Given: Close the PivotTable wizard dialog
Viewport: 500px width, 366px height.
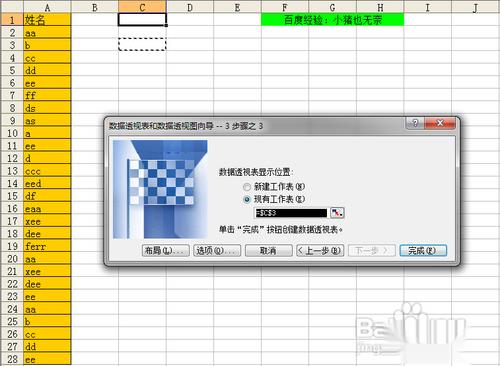Looking at the screenshot, I should [440, 123].
